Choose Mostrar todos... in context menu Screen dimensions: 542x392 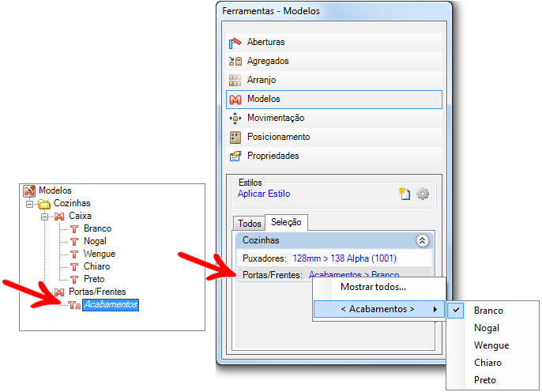373,287
